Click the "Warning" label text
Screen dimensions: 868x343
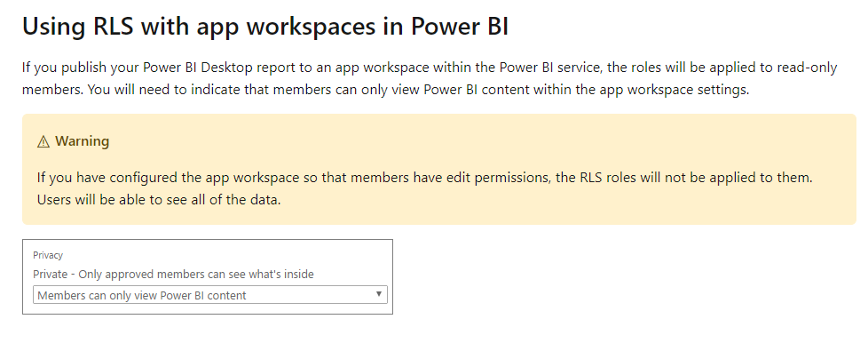coord(82,141)
